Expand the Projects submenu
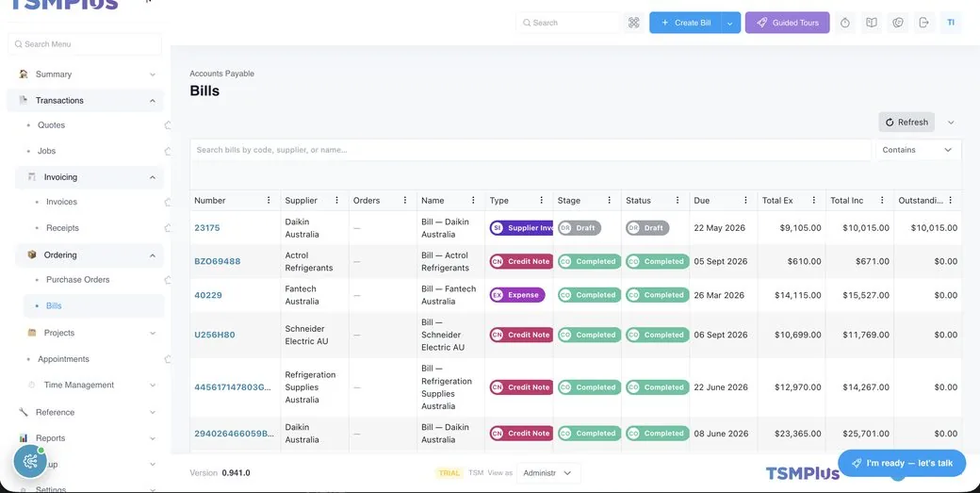Image resolution: width=980 pixels, height=493 pixels. (x=153, y=333)
